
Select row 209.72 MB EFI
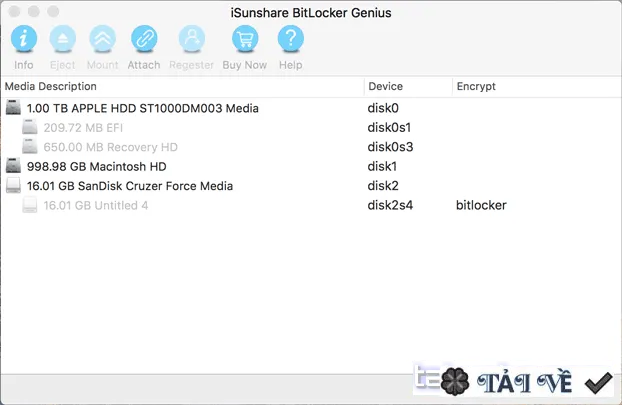311,127
